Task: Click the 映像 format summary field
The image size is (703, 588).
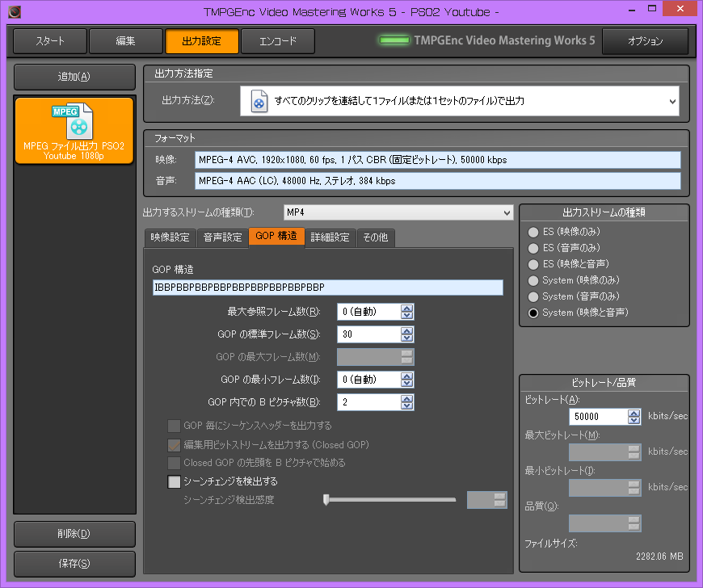Action: (x=438, y=160)
